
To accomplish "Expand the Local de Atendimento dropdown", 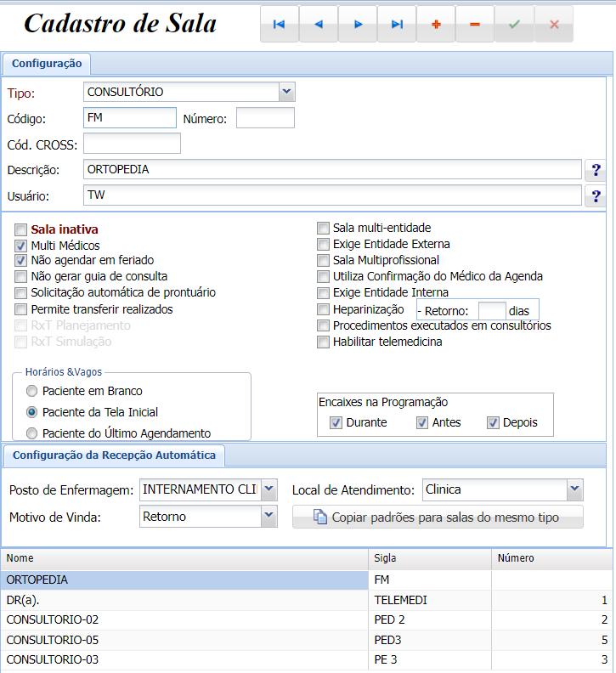I will (574, 489).
